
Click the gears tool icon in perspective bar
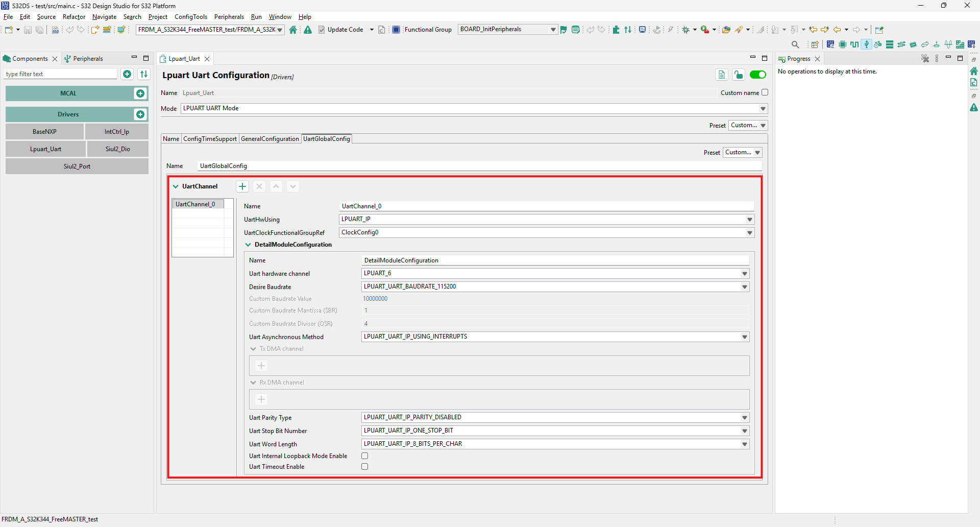[x=878, y=44]
